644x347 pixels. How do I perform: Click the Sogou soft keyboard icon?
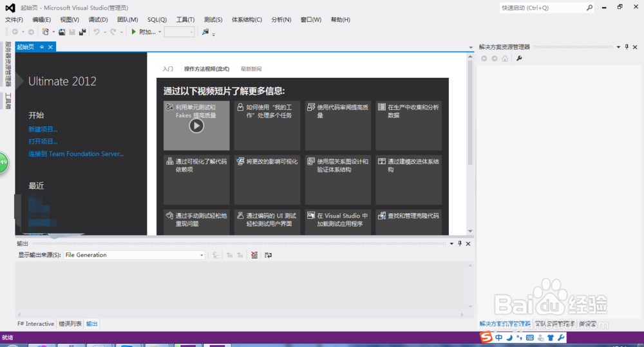530,337
